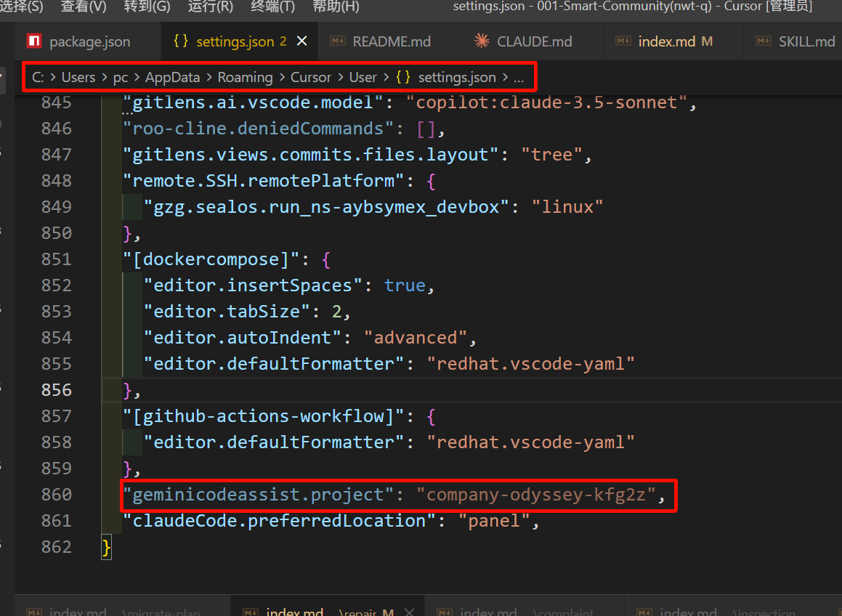Click the braces icon on settings.json tab
The height and width of the screenshot is (616, 842).
point(181,41)
